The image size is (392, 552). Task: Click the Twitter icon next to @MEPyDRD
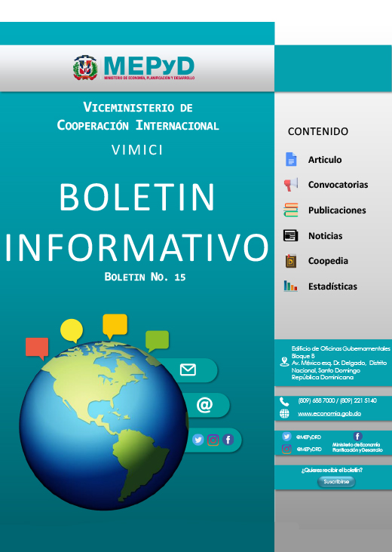[x=286, y=437]
